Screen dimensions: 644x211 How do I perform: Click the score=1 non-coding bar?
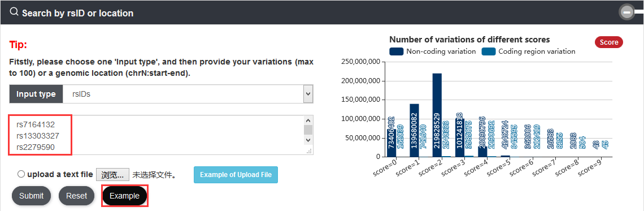(415, 130)
